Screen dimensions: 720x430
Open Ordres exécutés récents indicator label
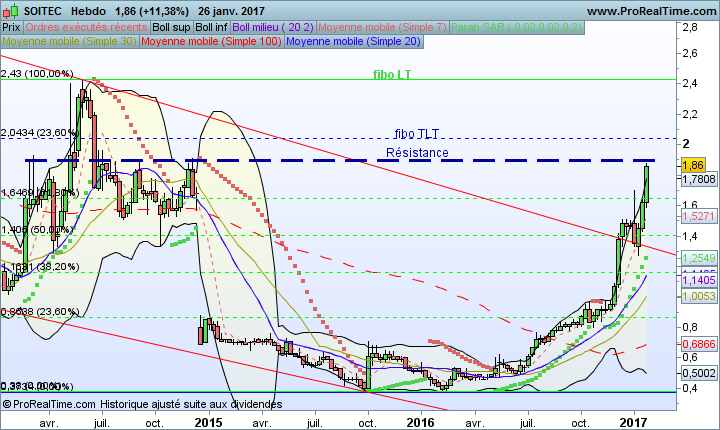pos(86,28)
